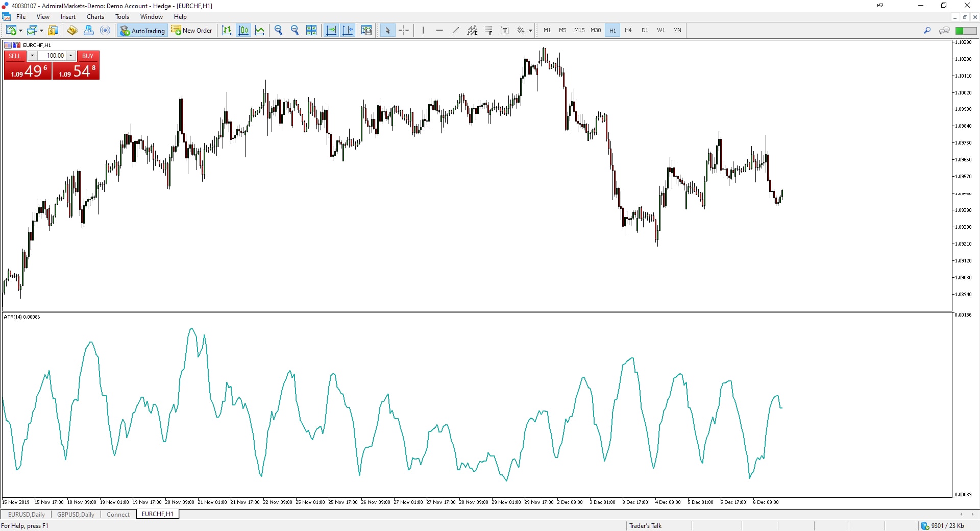Select the MN timeframe button

coord(677,31)
